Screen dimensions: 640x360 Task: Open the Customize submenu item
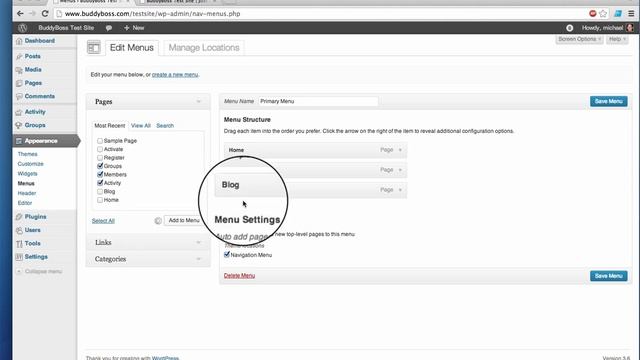tap(31, 164)
